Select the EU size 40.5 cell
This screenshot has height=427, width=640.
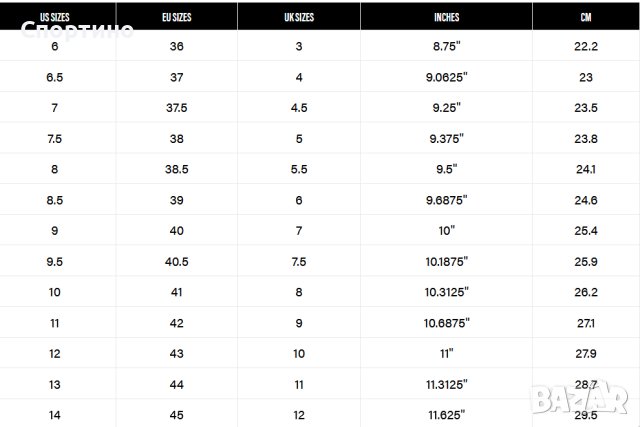click(177, 261)
